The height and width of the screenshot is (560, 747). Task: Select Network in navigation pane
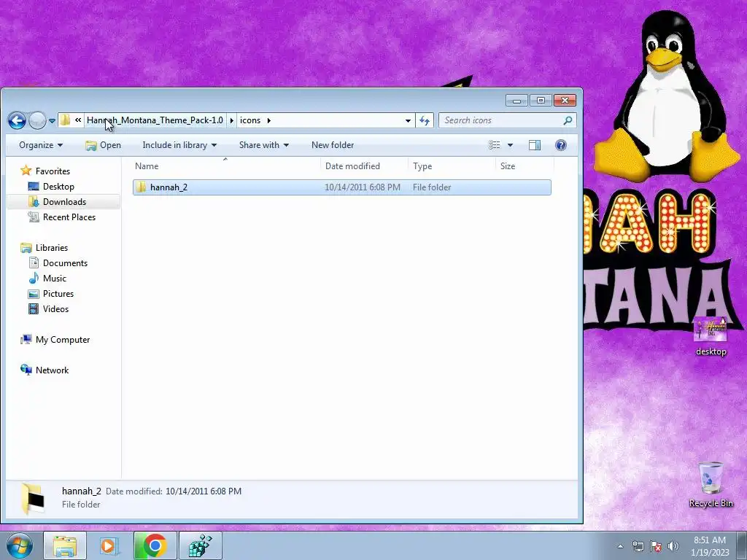pyautogui.click(x=52, y=370)
